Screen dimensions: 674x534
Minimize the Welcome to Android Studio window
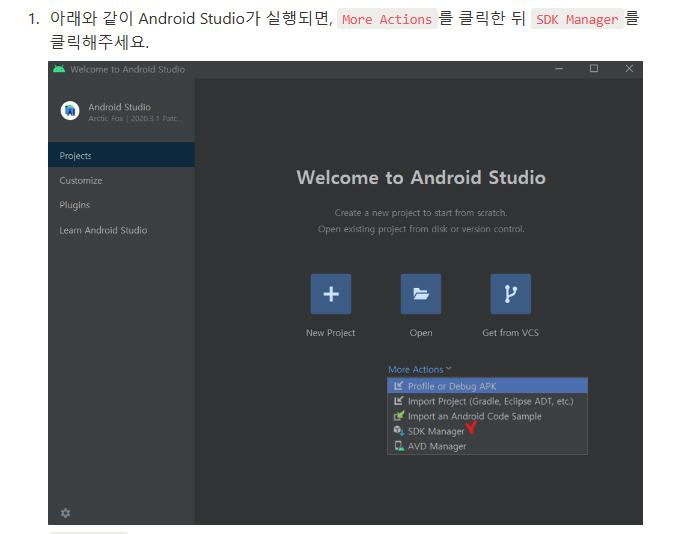point(559,69)
